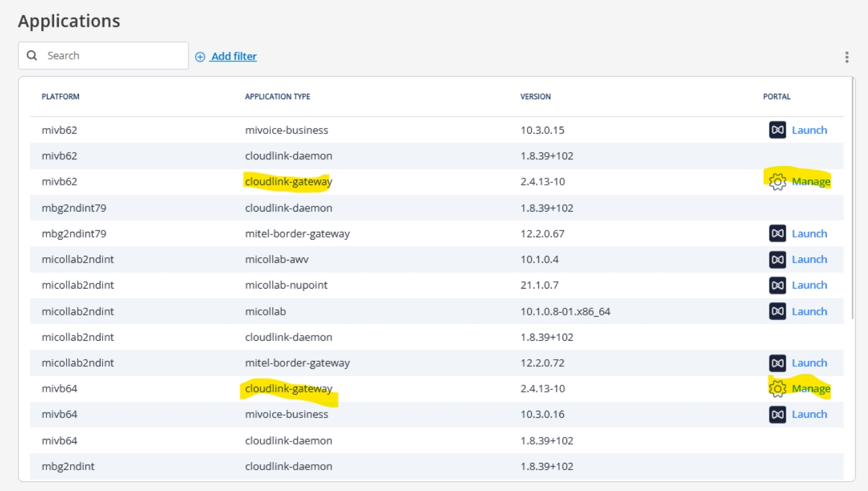Manage mivb64 cloudlink-gateway

click(x=811, y=388)
